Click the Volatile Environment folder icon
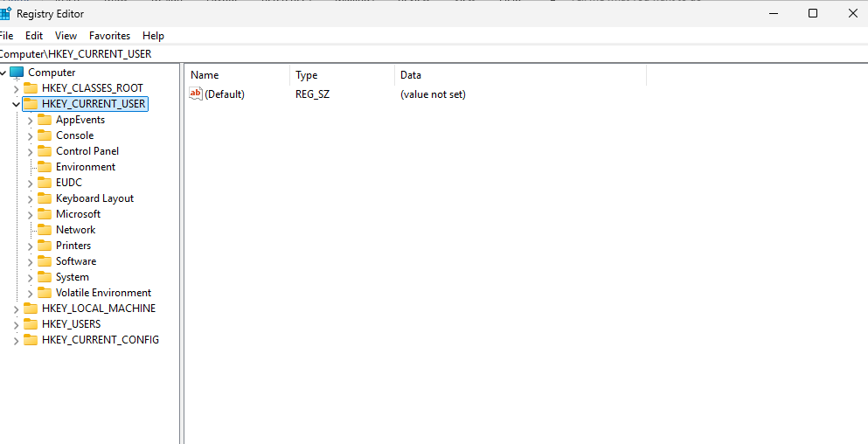The image size is (868, 444). click(x=45, y=293)
